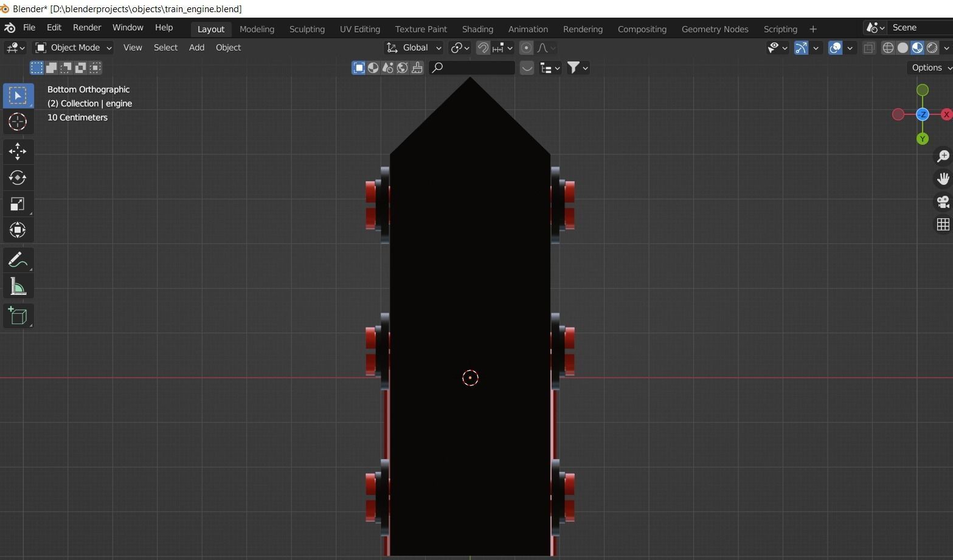953x560 pixels.
Task: Switch to the Modeling workspace tab
Action: pos(257,29)
